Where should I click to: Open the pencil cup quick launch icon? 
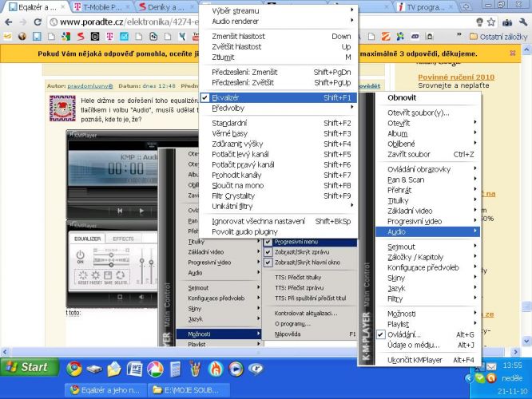(x=196, y=369)
